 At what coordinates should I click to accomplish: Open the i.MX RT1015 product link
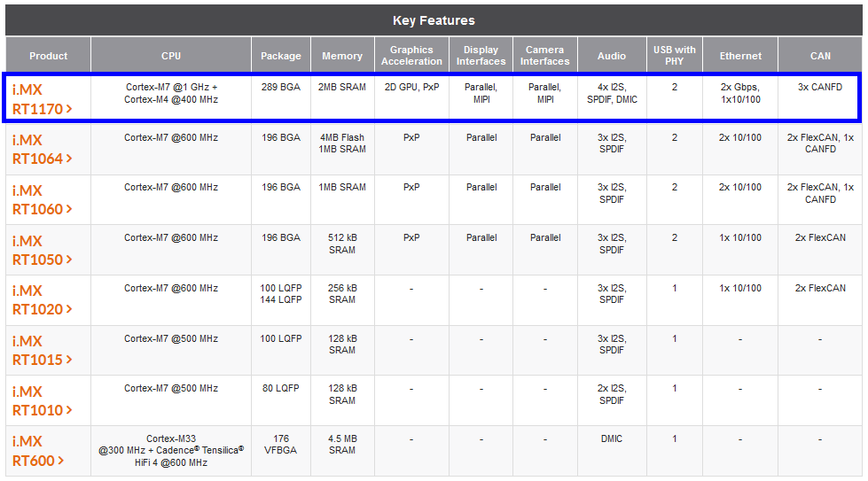(x=42, y=350)
